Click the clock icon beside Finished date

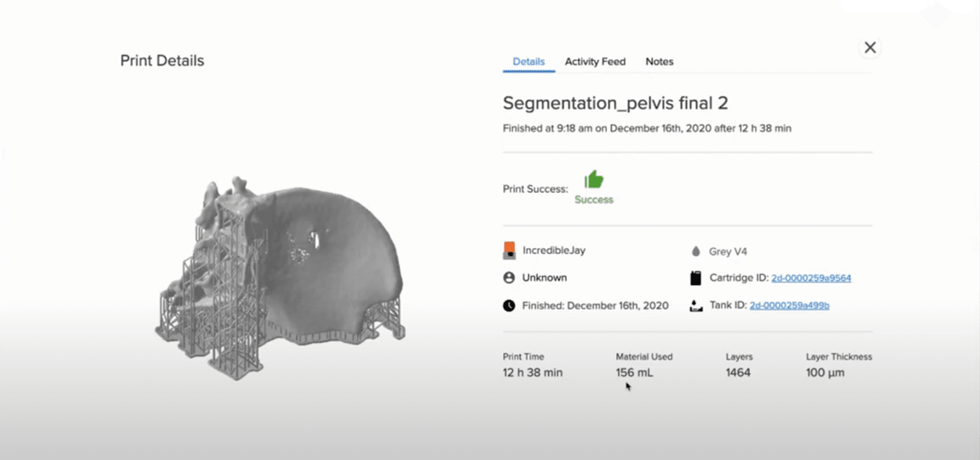(509, 305)
